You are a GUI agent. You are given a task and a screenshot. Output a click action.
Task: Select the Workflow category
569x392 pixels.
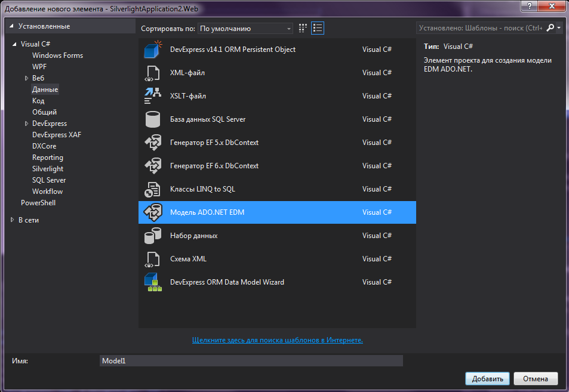click(x=47, y=192)
